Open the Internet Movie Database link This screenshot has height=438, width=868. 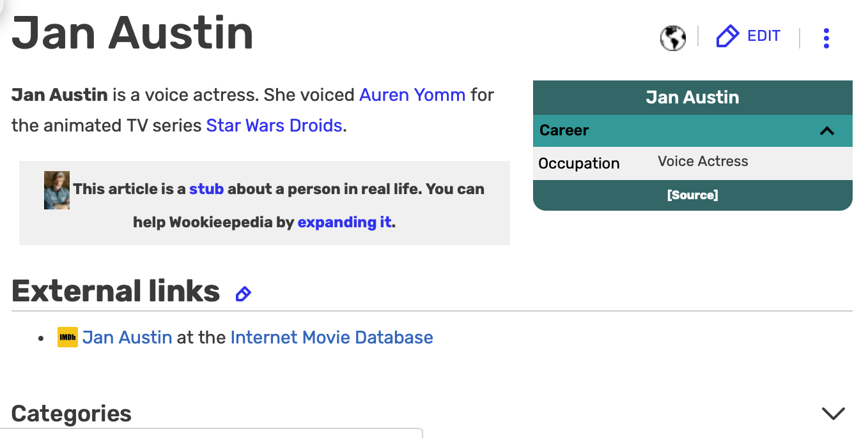point(332,337)
